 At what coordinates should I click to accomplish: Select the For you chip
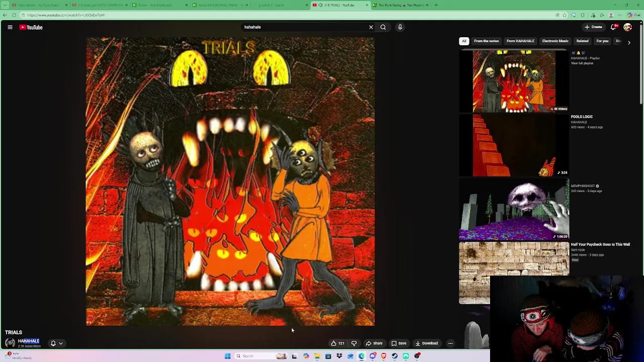coord(602,41)
